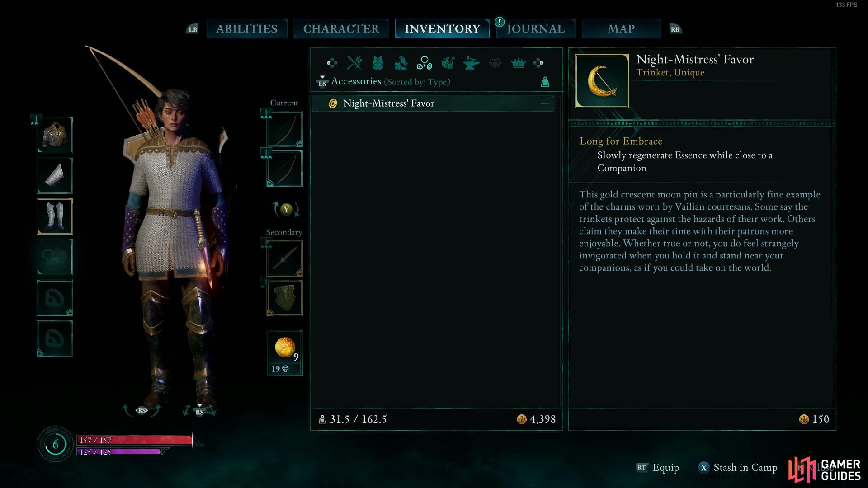This screenshot has width=868, height=488.
Task: Open the gems category icon
Action: [495, 63]
